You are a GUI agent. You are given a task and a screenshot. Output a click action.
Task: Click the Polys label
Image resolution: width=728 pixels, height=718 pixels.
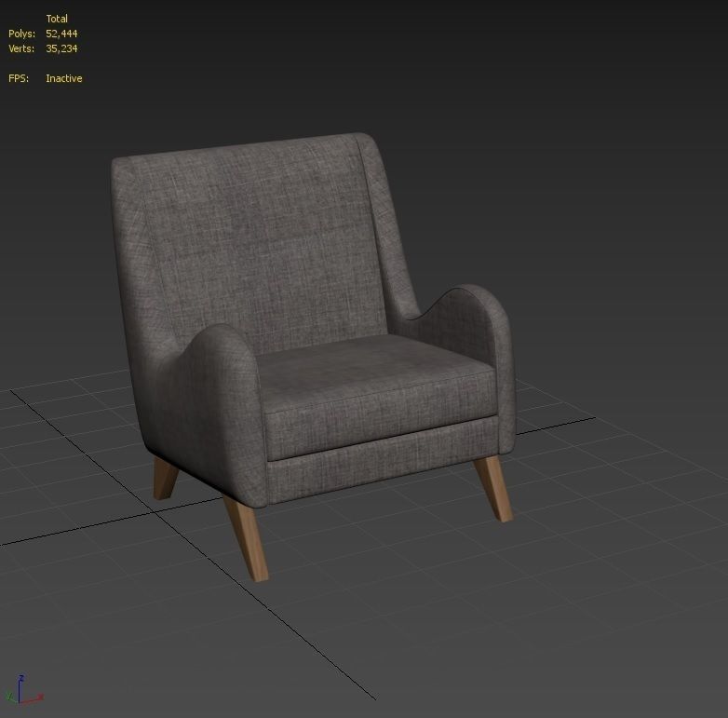click(x=21, y=34)
